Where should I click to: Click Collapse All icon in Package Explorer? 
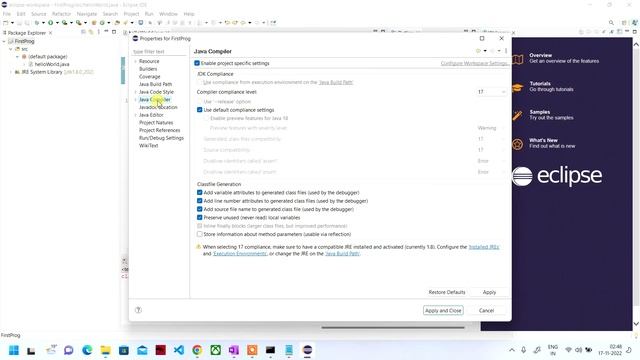click(83, 32)
